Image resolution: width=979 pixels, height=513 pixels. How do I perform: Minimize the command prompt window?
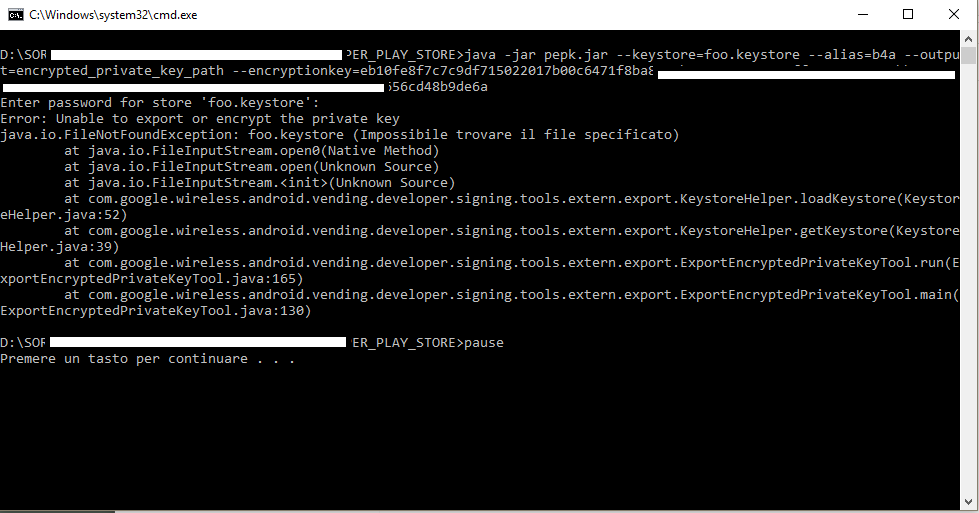(863, 14)
